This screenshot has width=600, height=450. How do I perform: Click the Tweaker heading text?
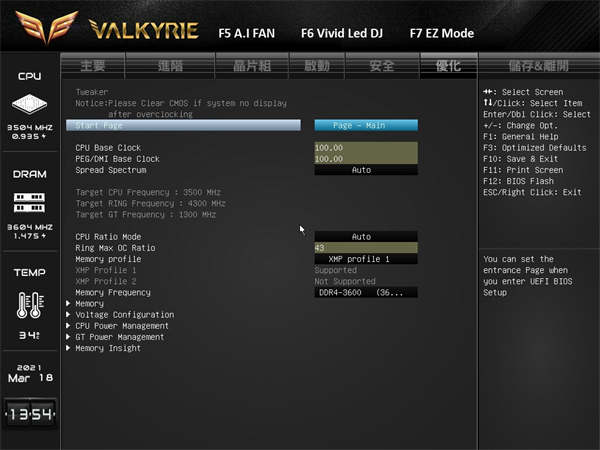(x=92, y=92)
